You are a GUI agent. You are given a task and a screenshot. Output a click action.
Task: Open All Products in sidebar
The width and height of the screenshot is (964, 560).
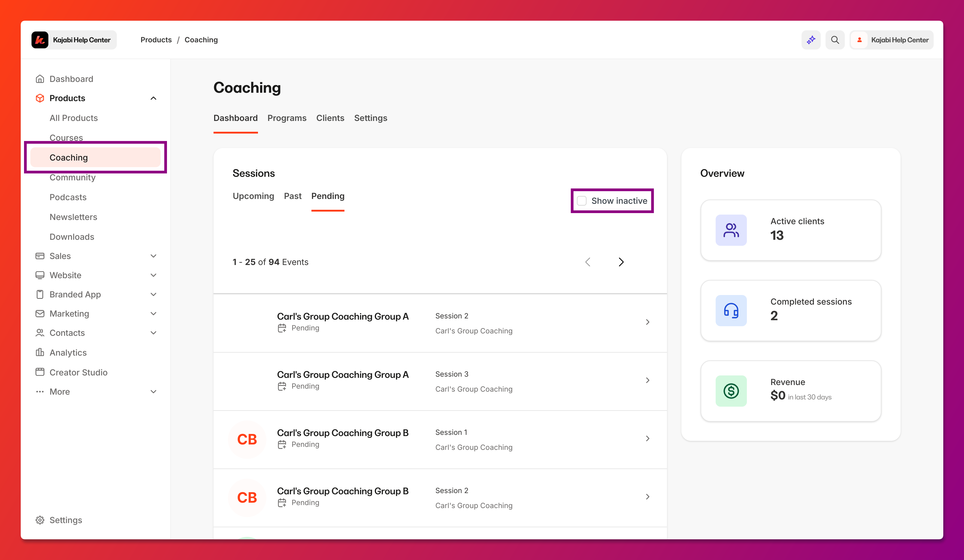74,118
